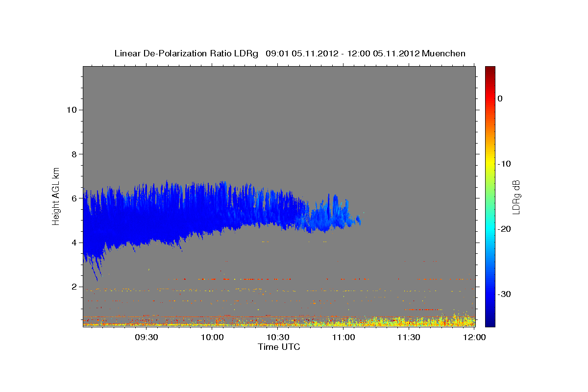Viewport: 588px width, 392px height.
Task: Click the light-blue cloud patch before 11:00
Action: click(327, 216)
